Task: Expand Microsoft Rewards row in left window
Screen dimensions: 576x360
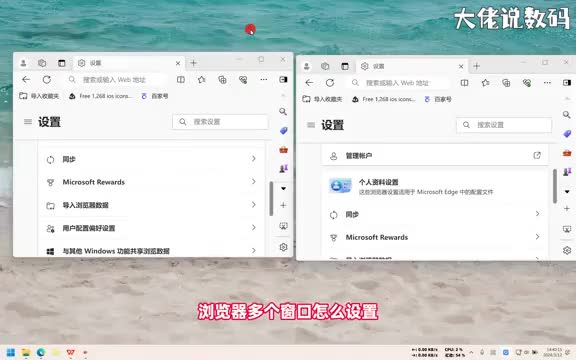Action: (x=151, y=182)
